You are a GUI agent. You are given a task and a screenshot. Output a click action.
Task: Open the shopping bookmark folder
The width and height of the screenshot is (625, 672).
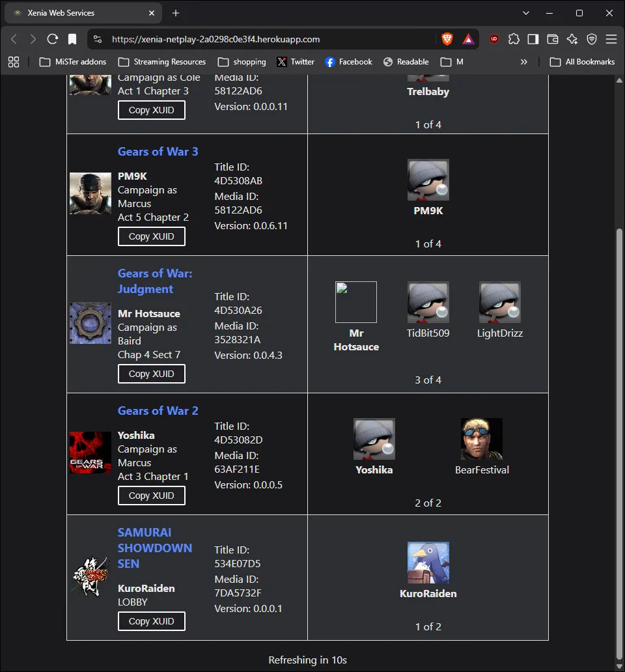click(x=242, y=62)
